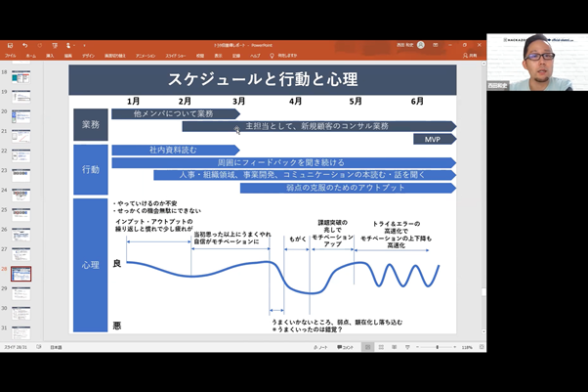Screen dimensions: 588x392
Task: Click the Save icon in the title bar
Action: coord(9,45)
